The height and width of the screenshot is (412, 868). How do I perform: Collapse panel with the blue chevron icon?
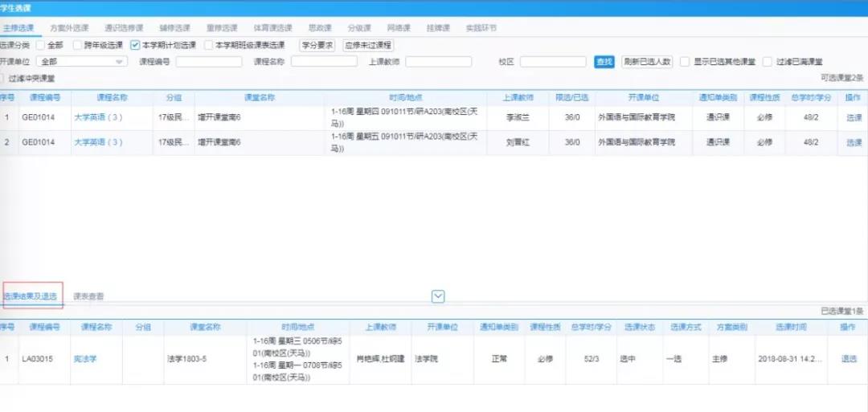point(438,296)
